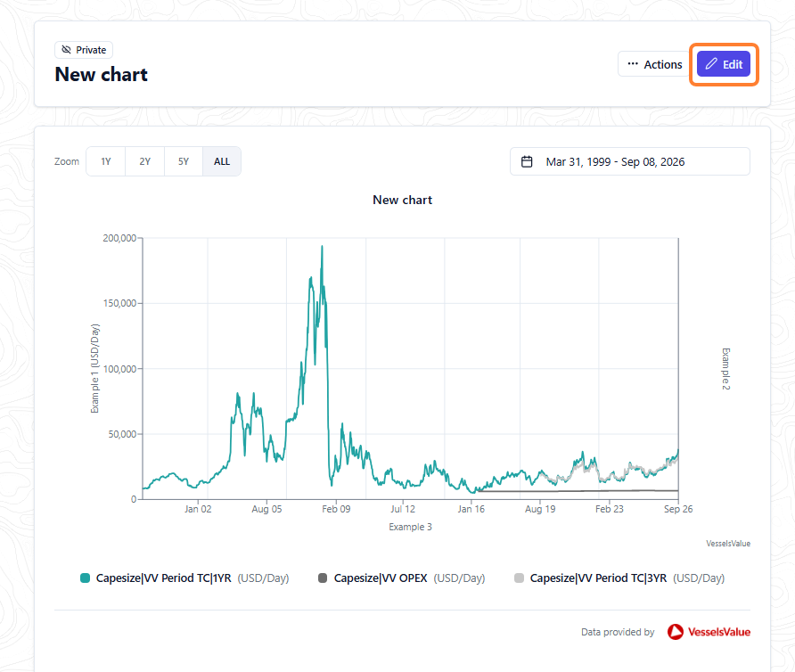The width and height of the screenshot is (795, 672).
Task: Click the 'Jul 12' x-axis tick label
Action: (x=403, y=509)
